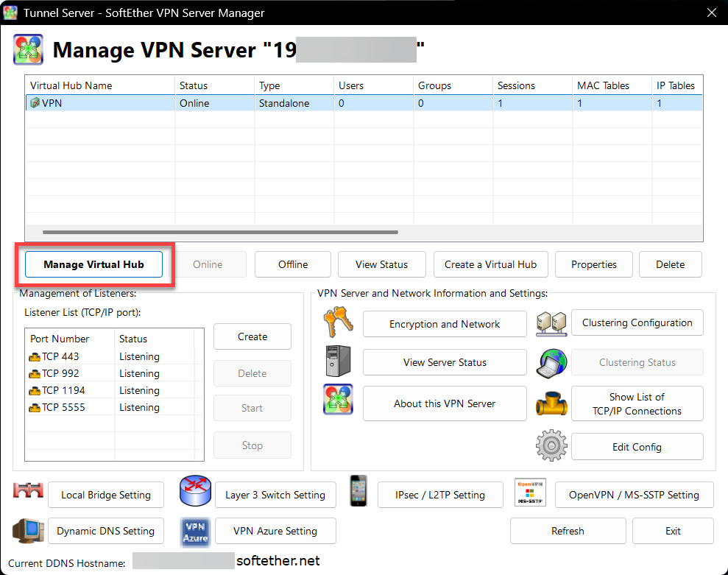This screenshot has width=728, height=575.
Task: Click the hub list horizontal scrollbar
Action: click(220, 232)
